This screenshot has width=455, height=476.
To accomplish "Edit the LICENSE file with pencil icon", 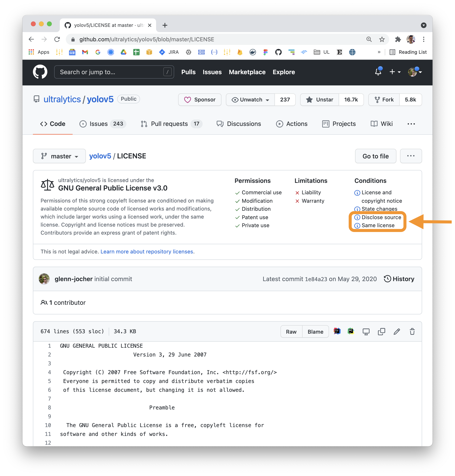I will click(397, 331).
